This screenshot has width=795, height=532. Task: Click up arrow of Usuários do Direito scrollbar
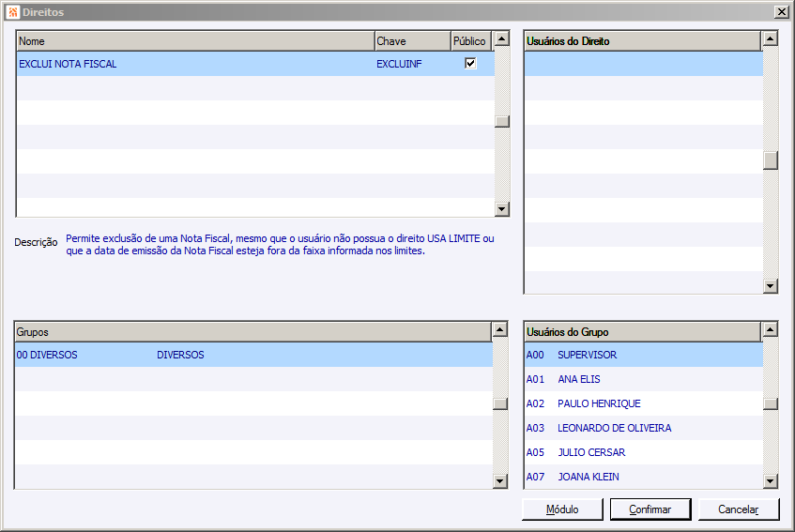(x=771, y=38)
